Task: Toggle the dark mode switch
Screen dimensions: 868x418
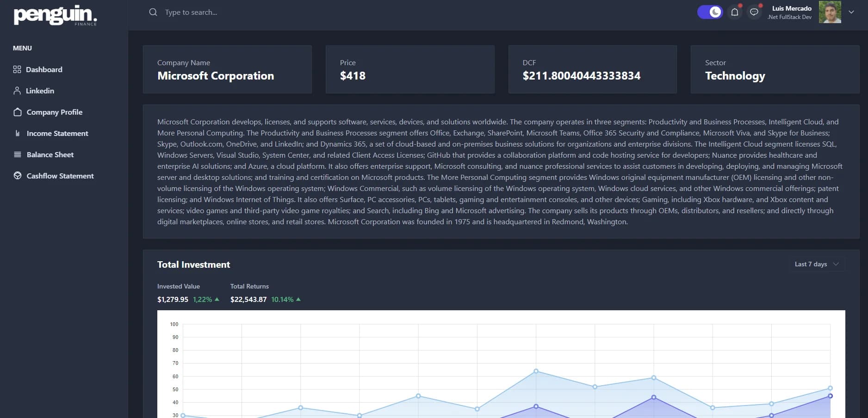Action: click(710, 12)
